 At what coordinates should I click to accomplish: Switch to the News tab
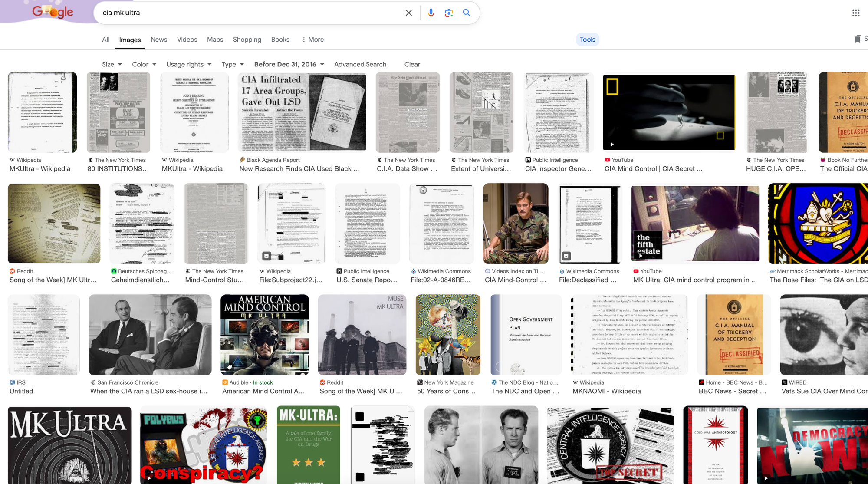tap(159, 40)
